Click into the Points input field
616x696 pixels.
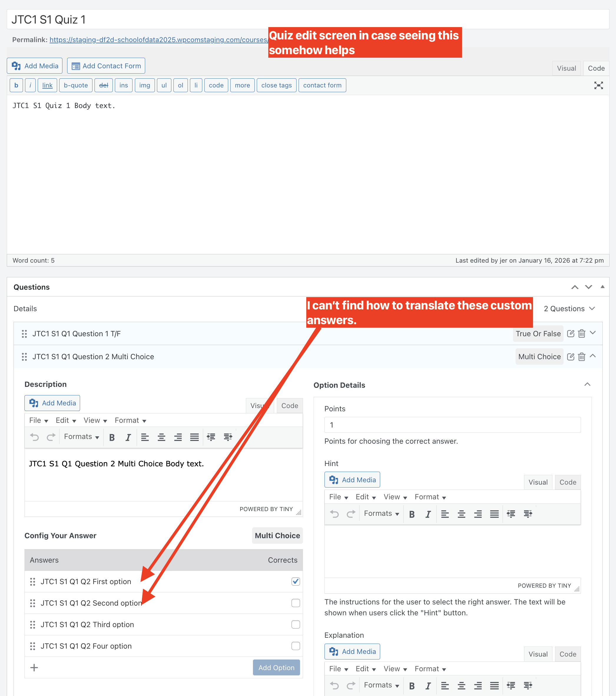click(452, 425)
